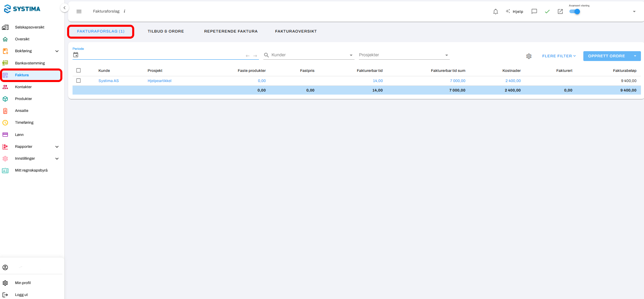Click Opprett ordre button
644x299 pixels.
[x=606, y=56]
